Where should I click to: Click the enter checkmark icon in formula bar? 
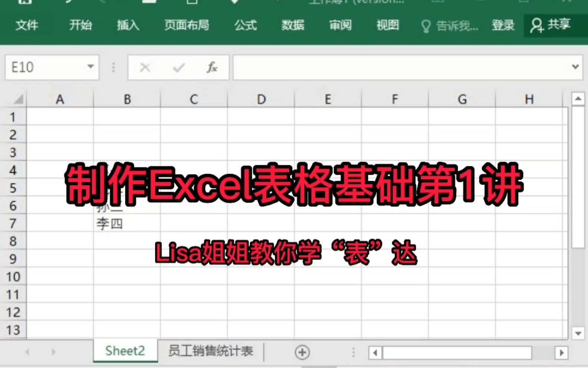point(179,67)
